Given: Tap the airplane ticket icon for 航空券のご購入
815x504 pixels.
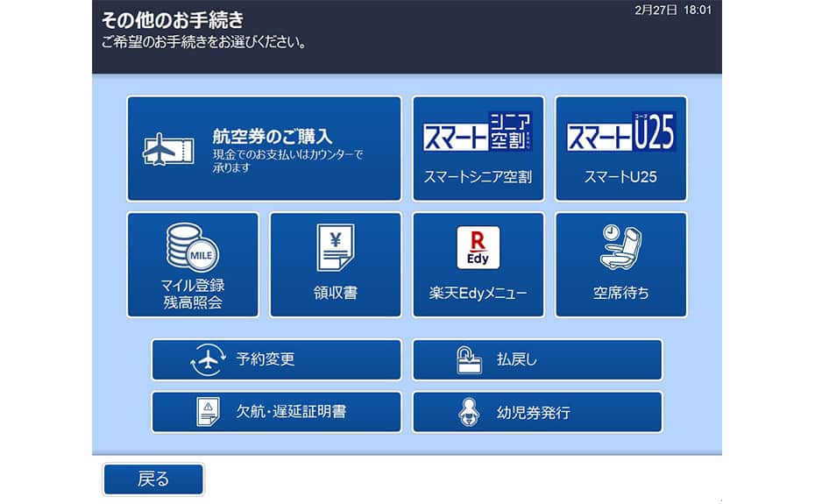Looking at the screenshot, I should tap(168, 149).
